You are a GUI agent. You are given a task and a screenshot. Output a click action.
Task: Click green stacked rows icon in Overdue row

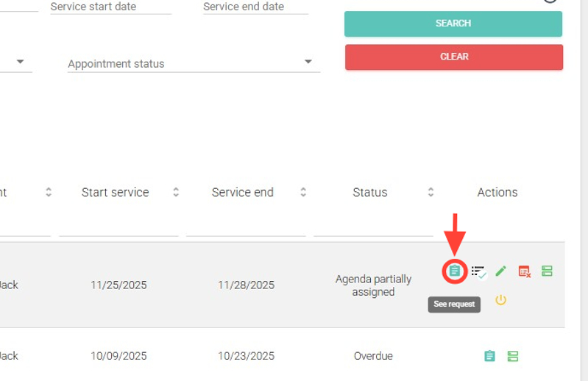pyautogui.click(x=513, y=356)
